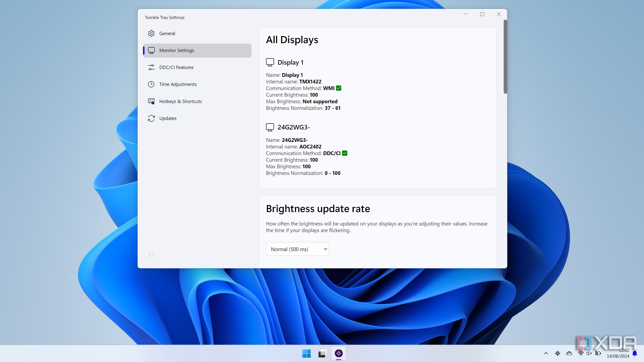Screen dimensions: 644x362
Task: Click green checkmark next to WMI
Action: (x=339, y=88)
